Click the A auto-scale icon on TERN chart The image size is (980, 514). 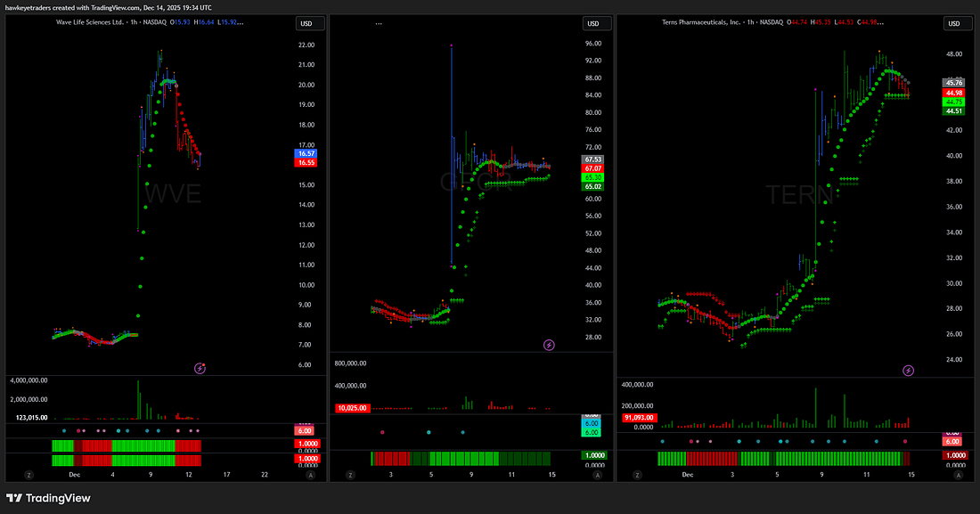click(x=958, y=475)
